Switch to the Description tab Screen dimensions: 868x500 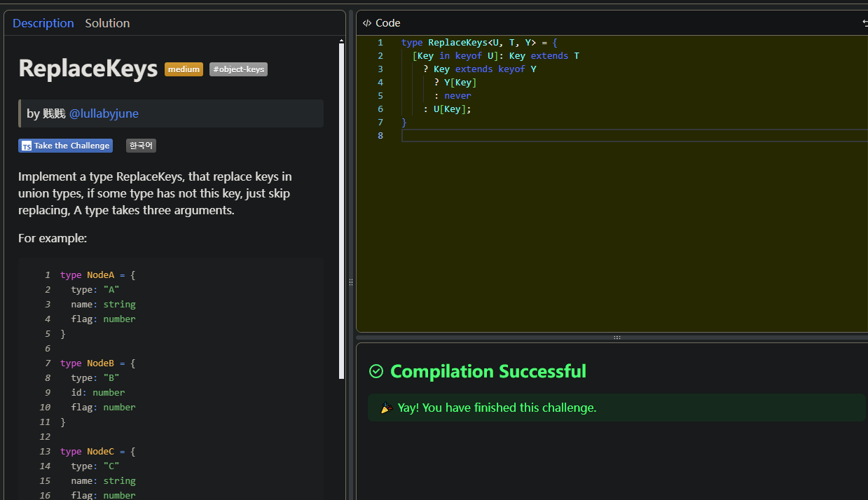tap(43, 23)
